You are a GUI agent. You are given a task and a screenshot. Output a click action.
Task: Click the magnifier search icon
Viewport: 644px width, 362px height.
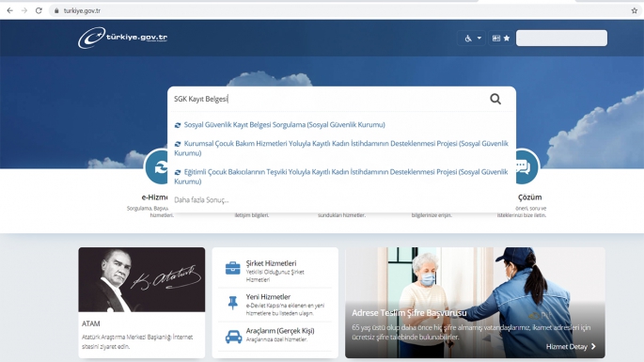495,99
